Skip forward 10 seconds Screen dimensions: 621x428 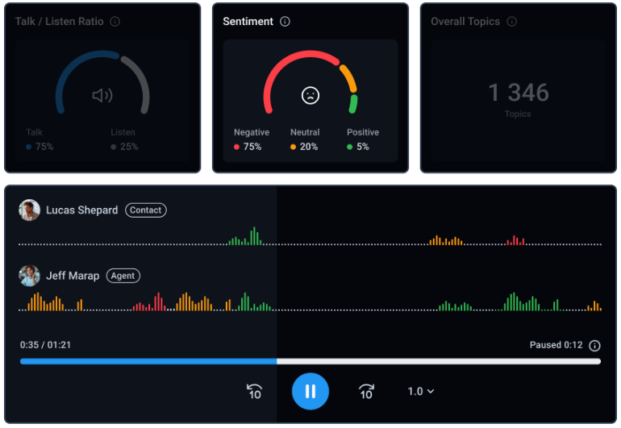point(366,391)
